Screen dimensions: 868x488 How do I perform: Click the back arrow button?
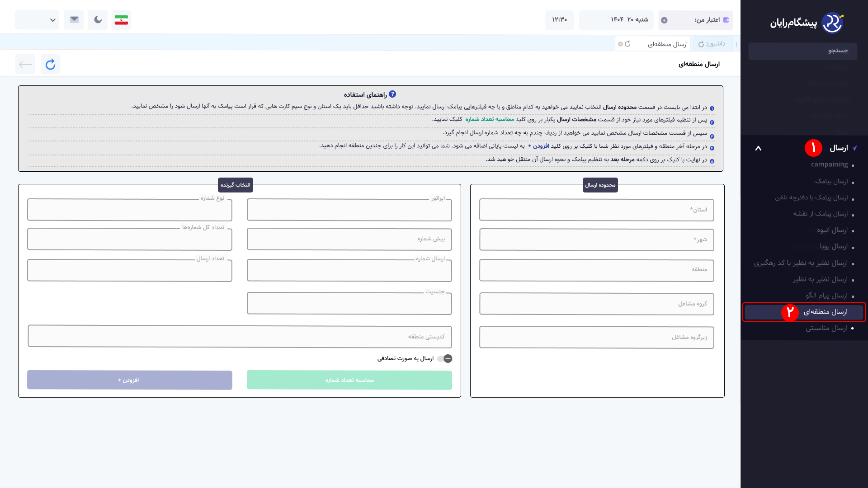pyautogui.click(x=25, y=64)
